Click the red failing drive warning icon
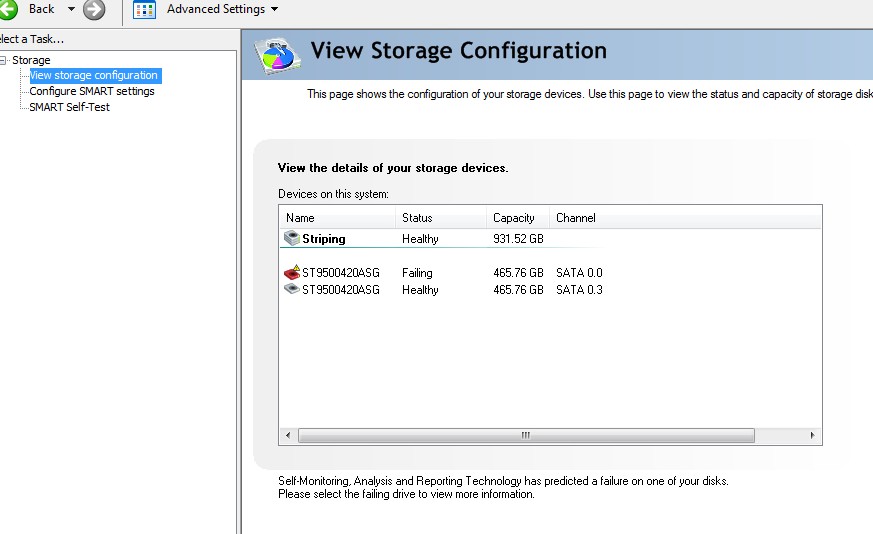873x534 pixels. pyautogui.click(x=292, y=272)
